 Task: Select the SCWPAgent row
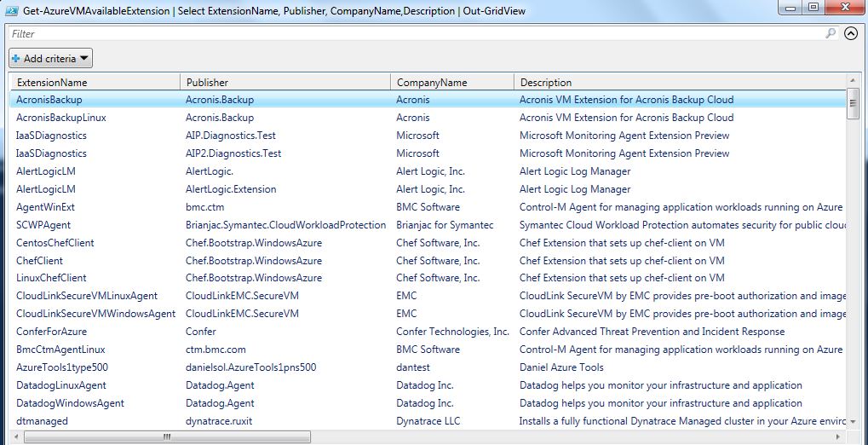[428, 225]
